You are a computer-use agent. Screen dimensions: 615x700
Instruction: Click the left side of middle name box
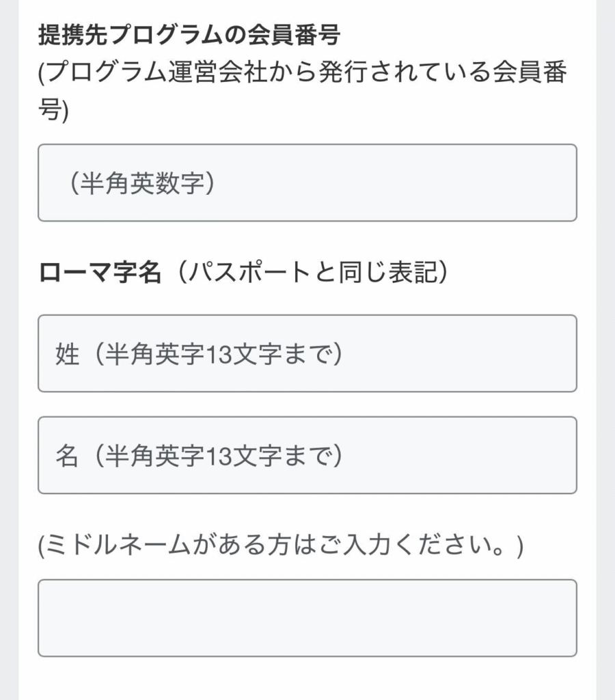click(58, 618)
